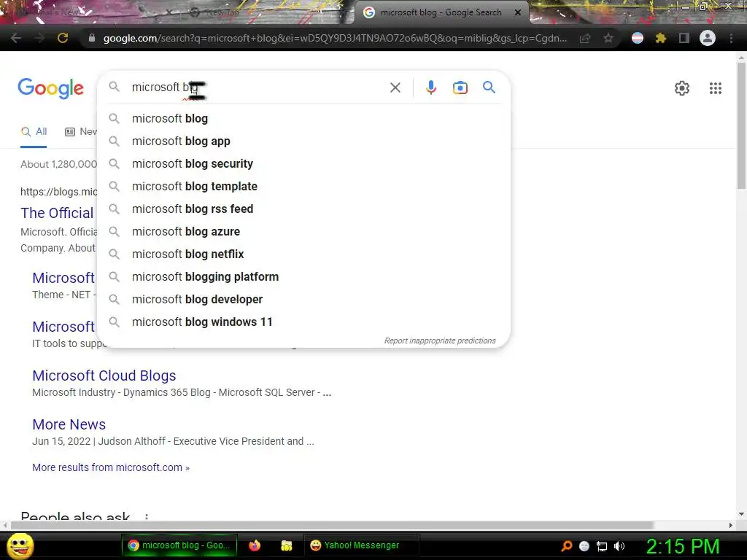Viewport: 747px width, 560px height.
Task: Start voice search microphone icon
Action: pos(430,87)
